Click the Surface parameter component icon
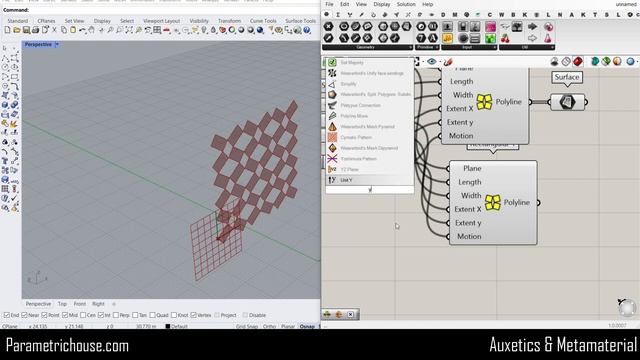This screenshot has width=640, height=360. pyautogui.click(x=567, y=102)
